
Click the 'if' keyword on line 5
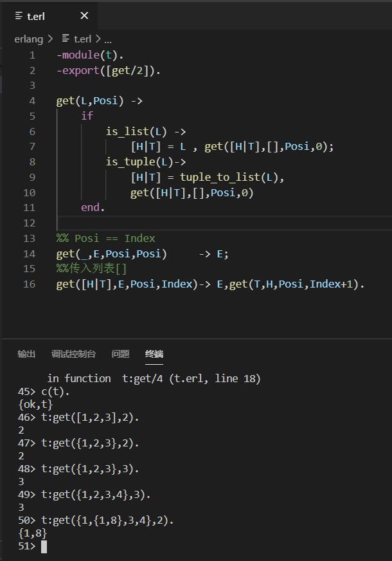point(87,116)
